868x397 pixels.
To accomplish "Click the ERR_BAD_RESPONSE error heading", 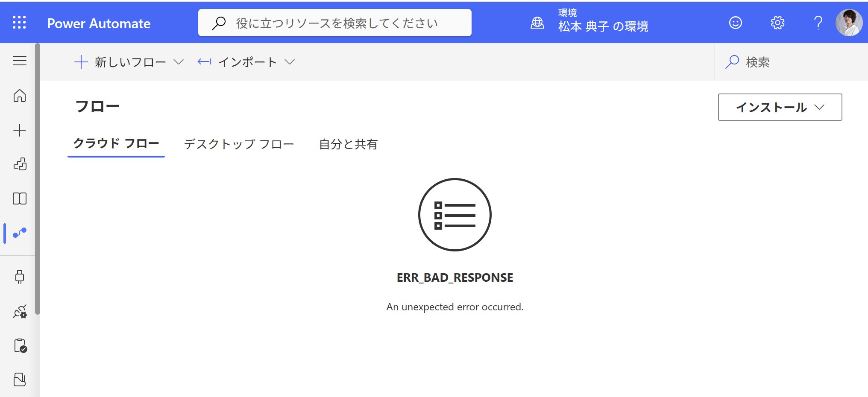I will [x=455, y=277].
